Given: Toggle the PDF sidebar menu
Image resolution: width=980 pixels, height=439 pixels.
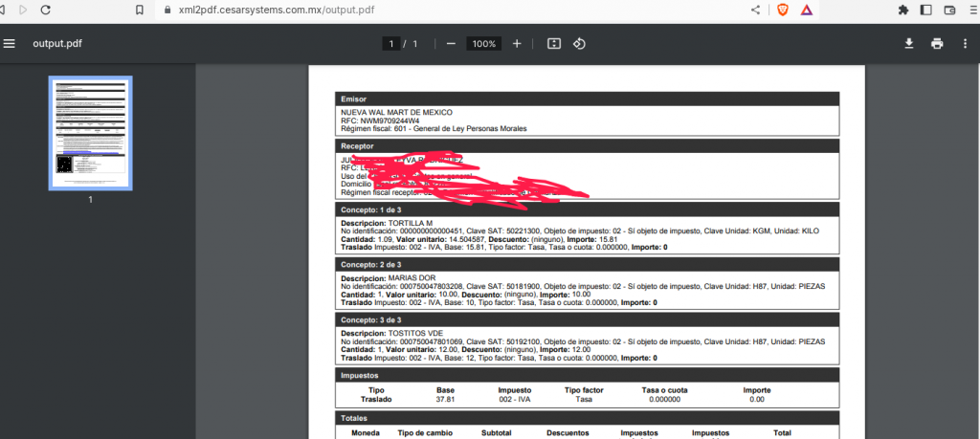Looking at the screenshot, I should [x=10, y=43].
